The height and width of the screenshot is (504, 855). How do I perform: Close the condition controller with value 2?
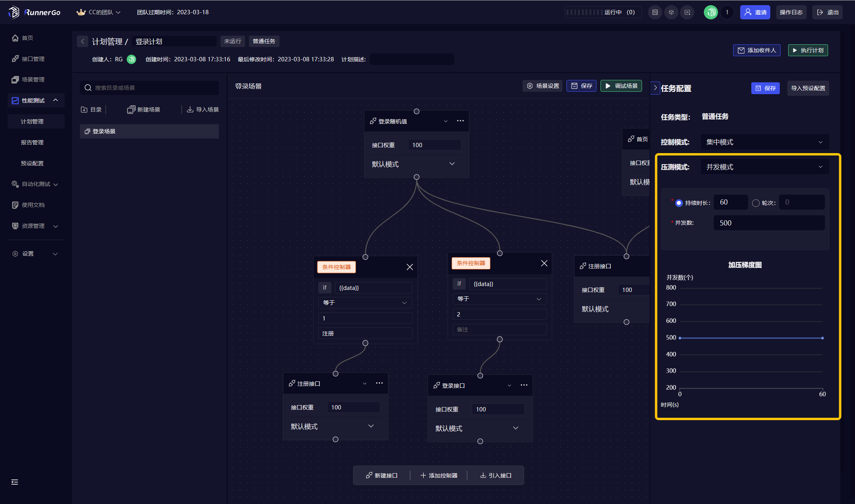[x=544, y=263]
